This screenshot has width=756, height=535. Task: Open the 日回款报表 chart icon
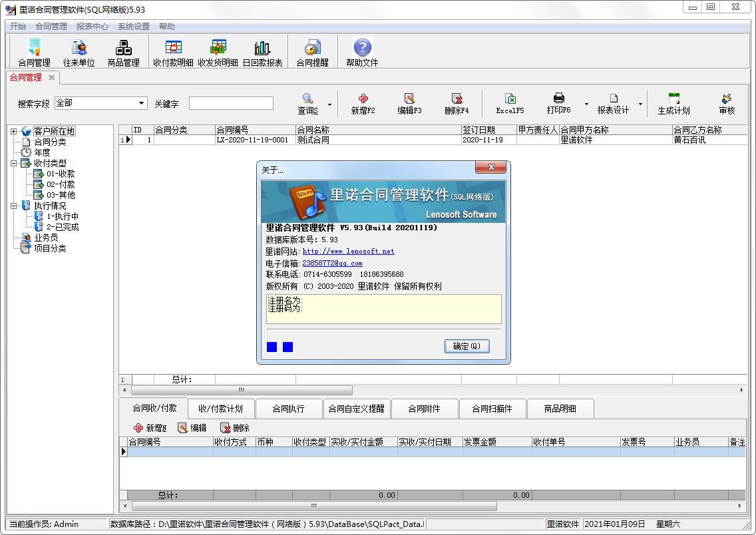coord(262,52)
